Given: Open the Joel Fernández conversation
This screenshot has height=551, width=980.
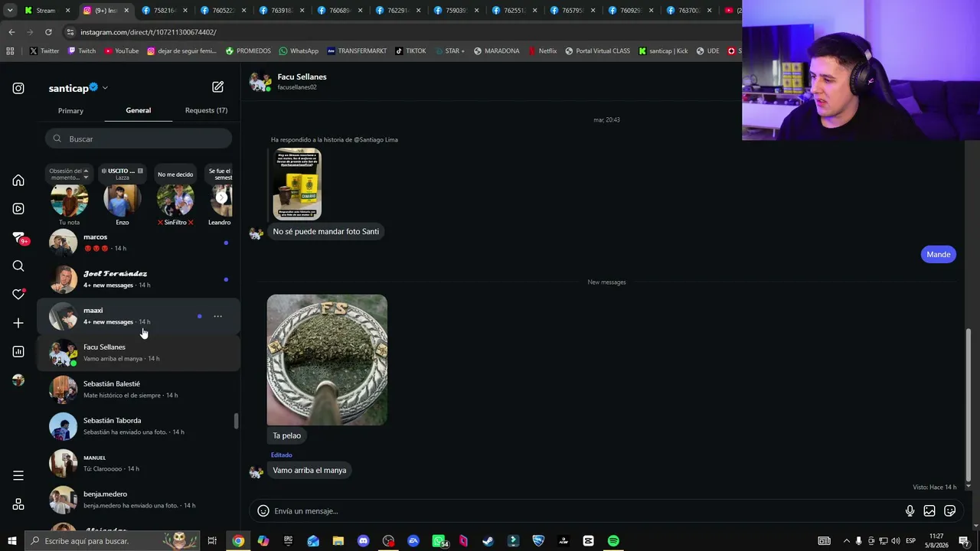Looking at the screenshot, I should click(139, 279).
